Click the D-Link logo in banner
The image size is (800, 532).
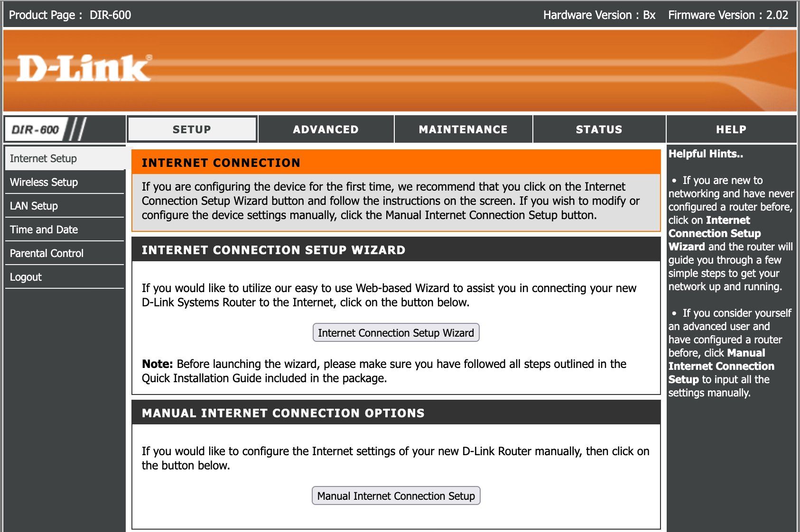84,68
